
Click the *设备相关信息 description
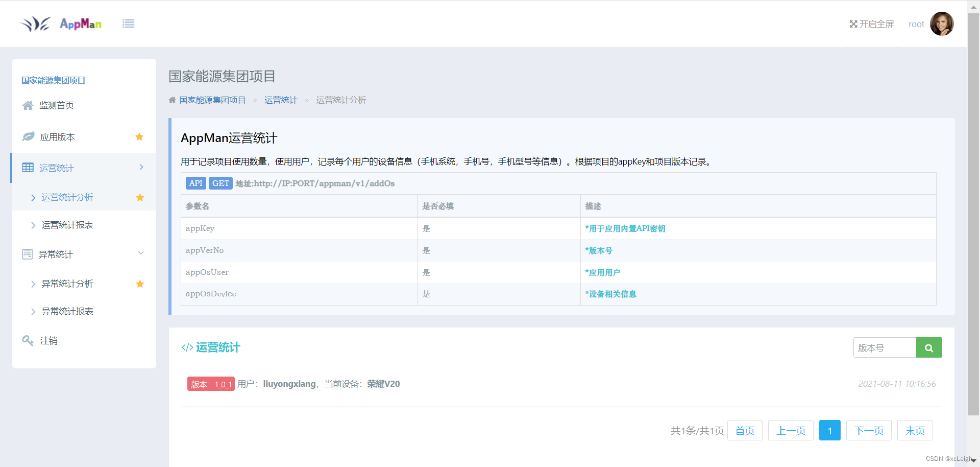[x=611, y=294]
